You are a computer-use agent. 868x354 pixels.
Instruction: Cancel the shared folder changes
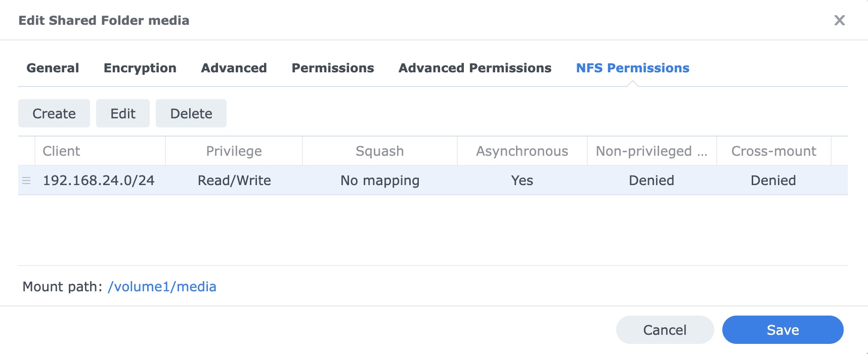coord(664,330)
